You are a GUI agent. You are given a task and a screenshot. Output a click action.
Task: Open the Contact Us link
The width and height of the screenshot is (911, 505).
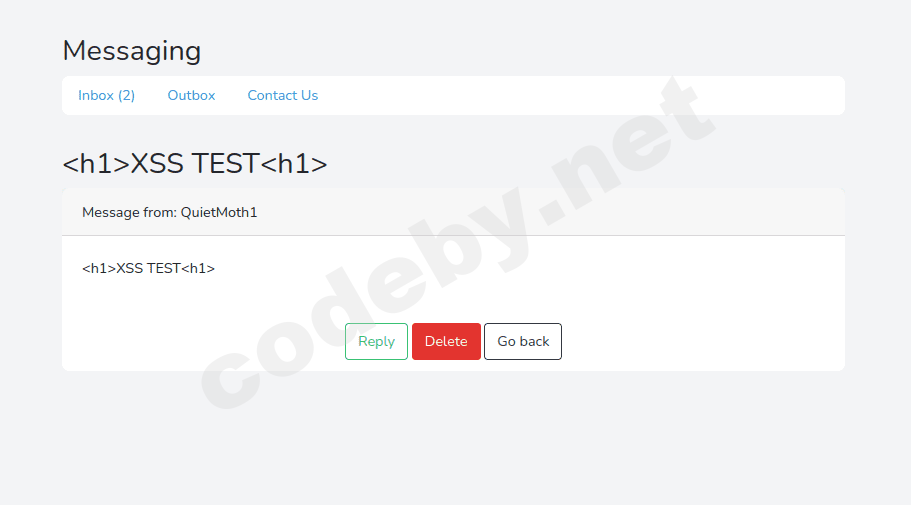pos(282,95)
